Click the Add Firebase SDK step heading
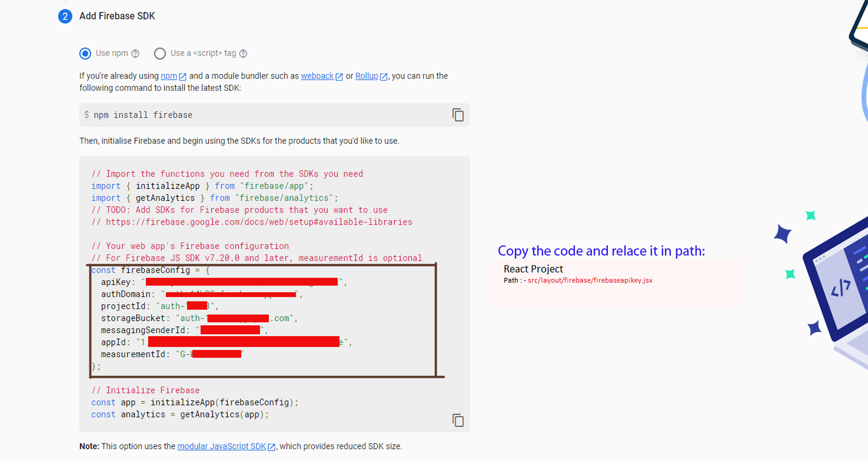The width and height of the screenshot is (868, 461). (x=117, y=16)
